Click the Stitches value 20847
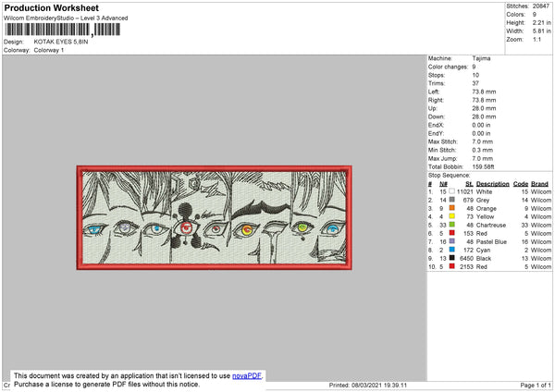 540,6
